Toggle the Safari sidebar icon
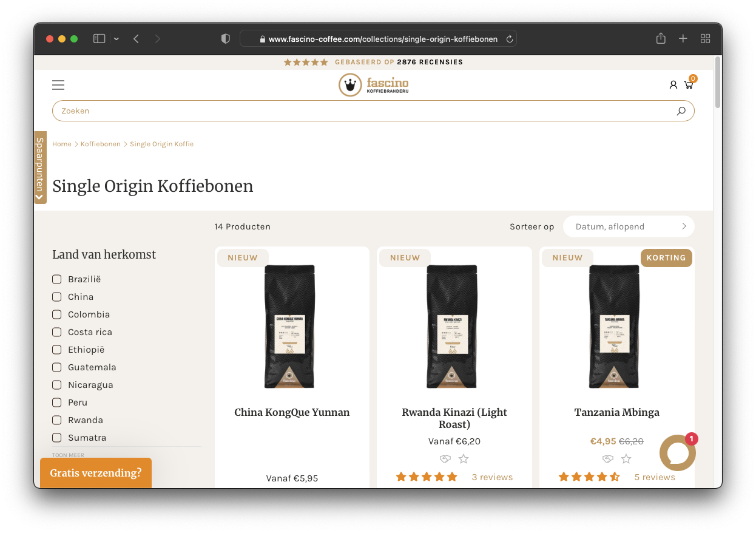Image resolution: width=756 pixels, height=533 pixels. (x=100, y=39)
